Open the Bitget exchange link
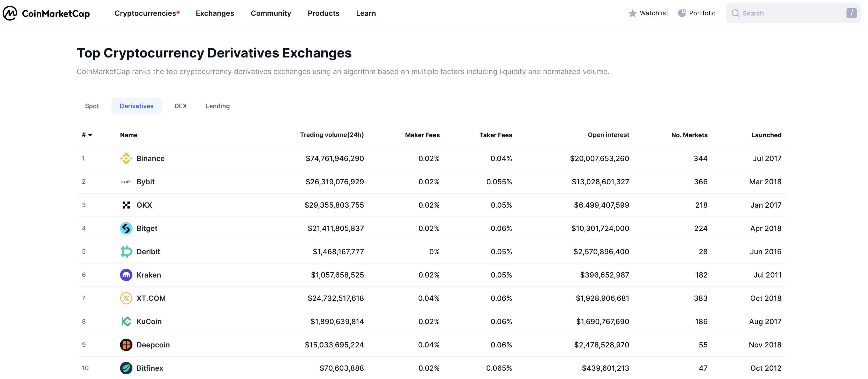Image resolution: width=868 pixels, height=379 pixels. click(x=147, y=228)
